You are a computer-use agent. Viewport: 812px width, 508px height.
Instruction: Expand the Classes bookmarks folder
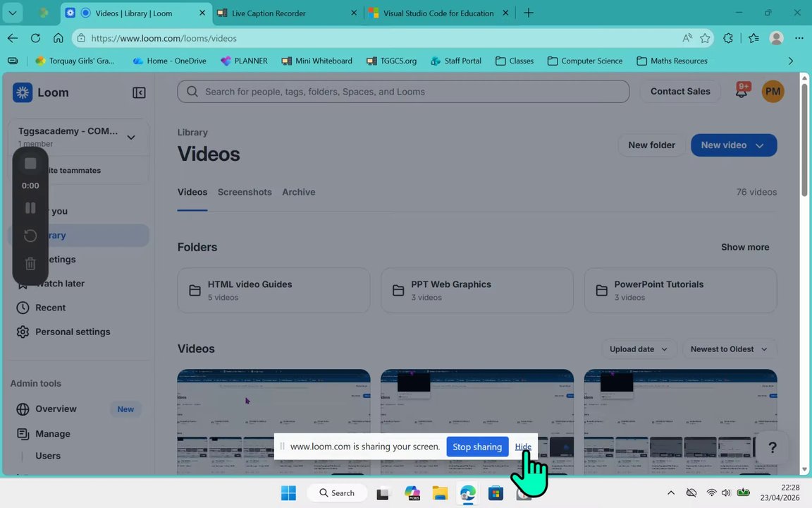(x=515, y=61)
